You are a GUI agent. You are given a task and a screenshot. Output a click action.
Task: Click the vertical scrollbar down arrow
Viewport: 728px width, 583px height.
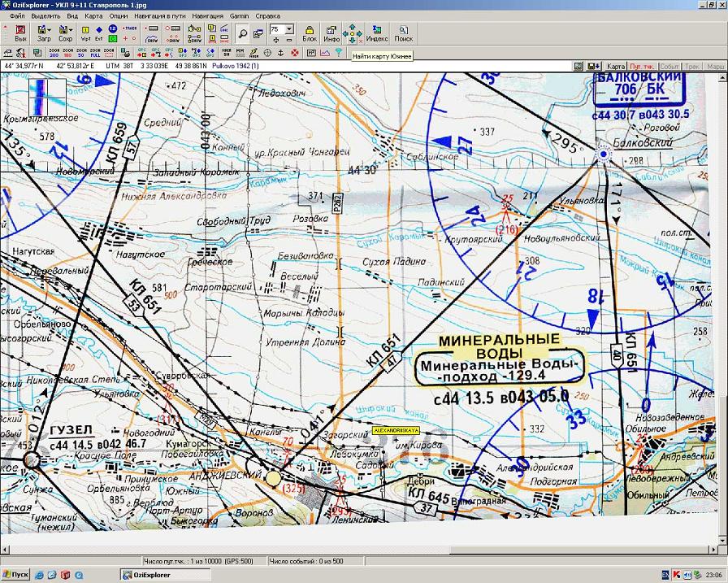pyautogui.click(x=722, y=540)
